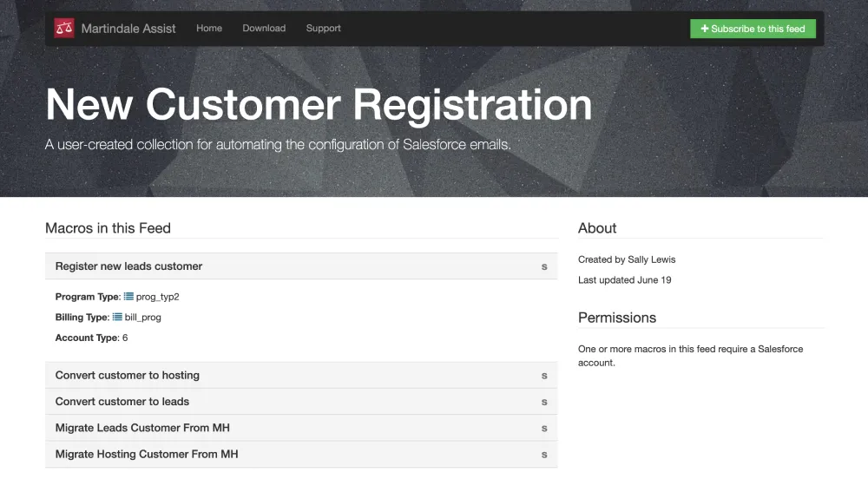Click the Martindale Assist scales logo icon

point(64,29)
